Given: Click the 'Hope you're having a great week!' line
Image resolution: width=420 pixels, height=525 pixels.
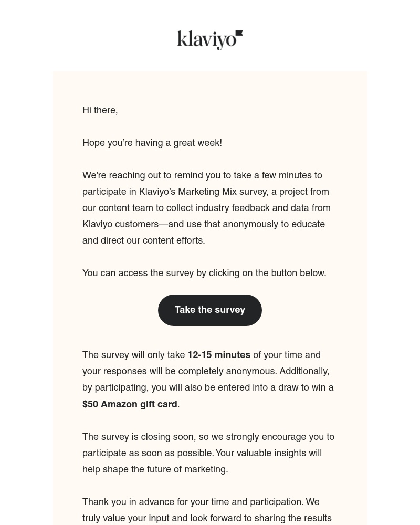Looking at the screenshot, I should [x=152, y=143].
